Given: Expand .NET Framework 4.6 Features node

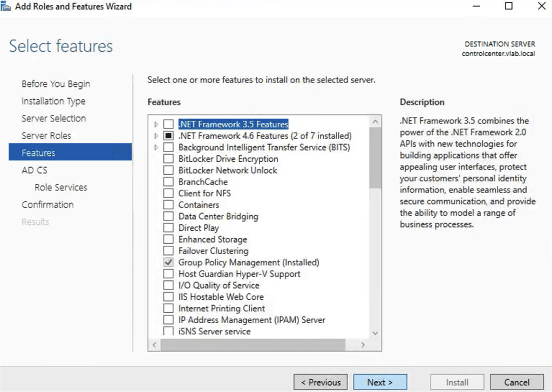Looking at the screenshot, I should tap(156, 136).
